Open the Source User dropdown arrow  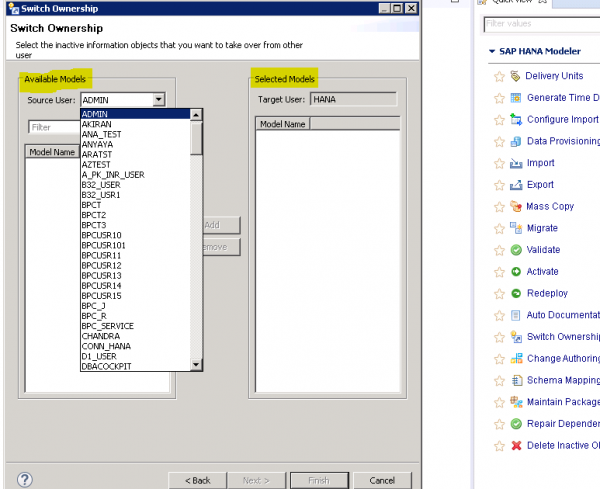coord(158,100)
